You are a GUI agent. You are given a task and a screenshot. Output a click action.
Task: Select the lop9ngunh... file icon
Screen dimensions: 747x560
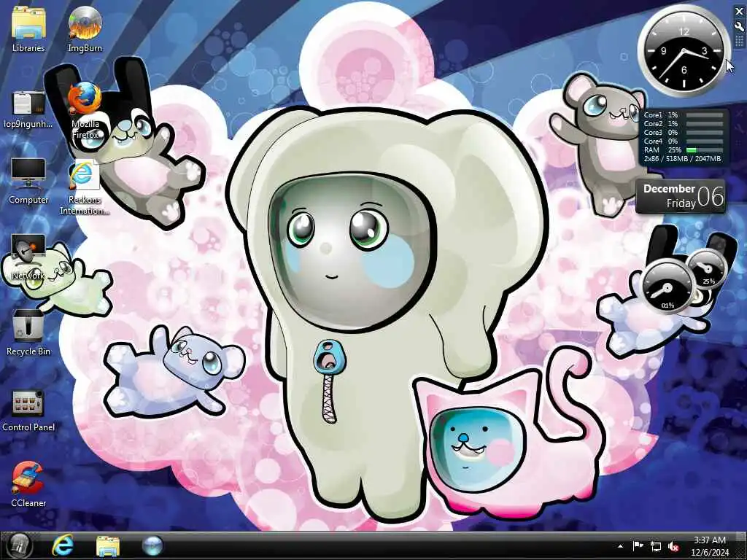coord(28,109)
